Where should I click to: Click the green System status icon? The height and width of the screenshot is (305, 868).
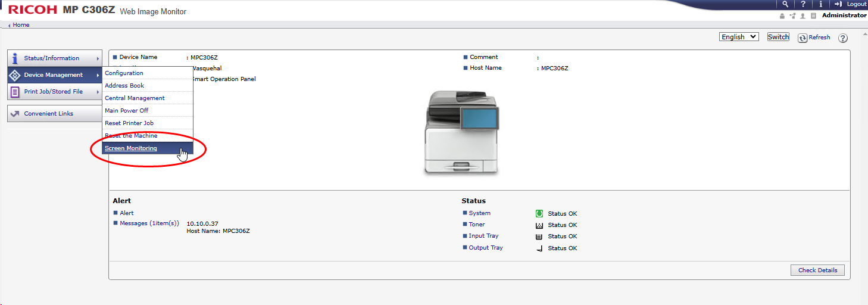pyautogui.click(x=539, y=213)
